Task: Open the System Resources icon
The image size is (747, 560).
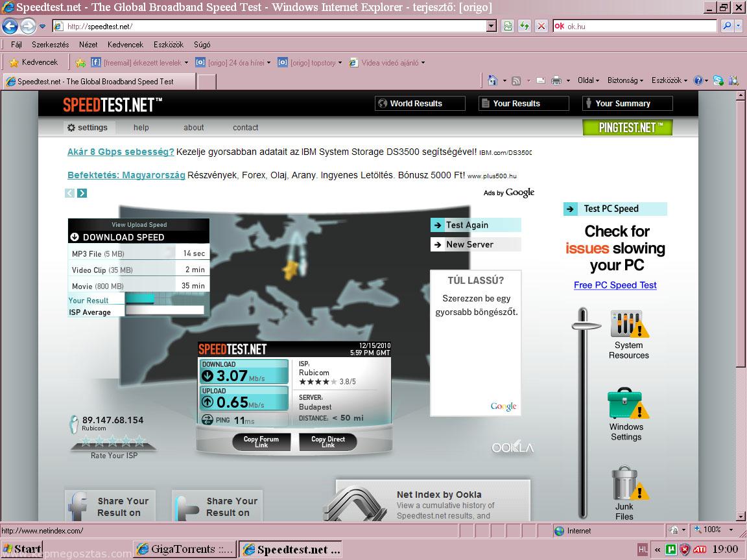Action: [x=628, y=324]
